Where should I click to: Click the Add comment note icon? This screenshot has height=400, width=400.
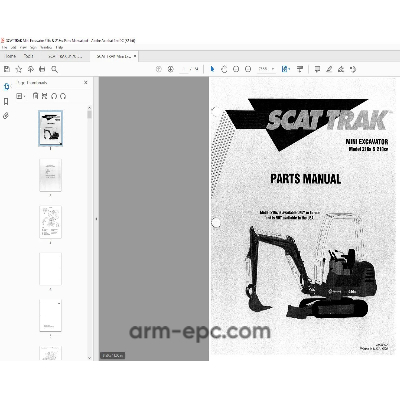(317, 69)
